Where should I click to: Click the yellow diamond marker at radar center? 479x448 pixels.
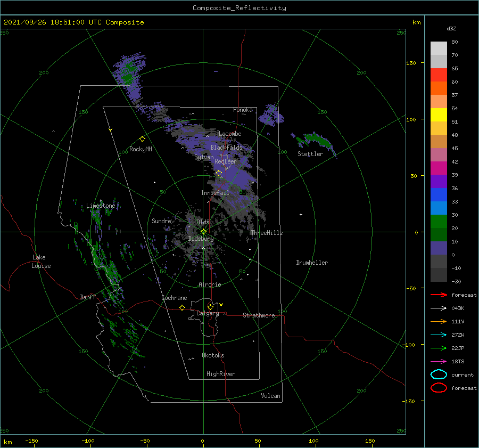(x=203, y=232)
